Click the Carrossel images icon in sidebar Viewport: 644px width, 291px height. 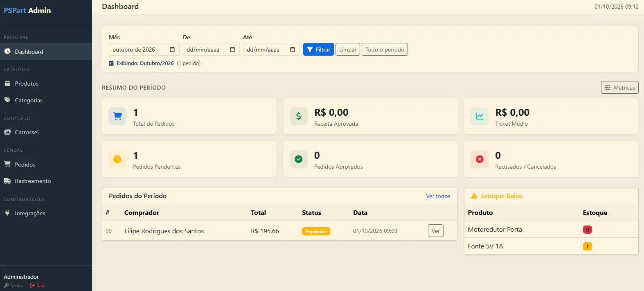click(x=7, y=132)
